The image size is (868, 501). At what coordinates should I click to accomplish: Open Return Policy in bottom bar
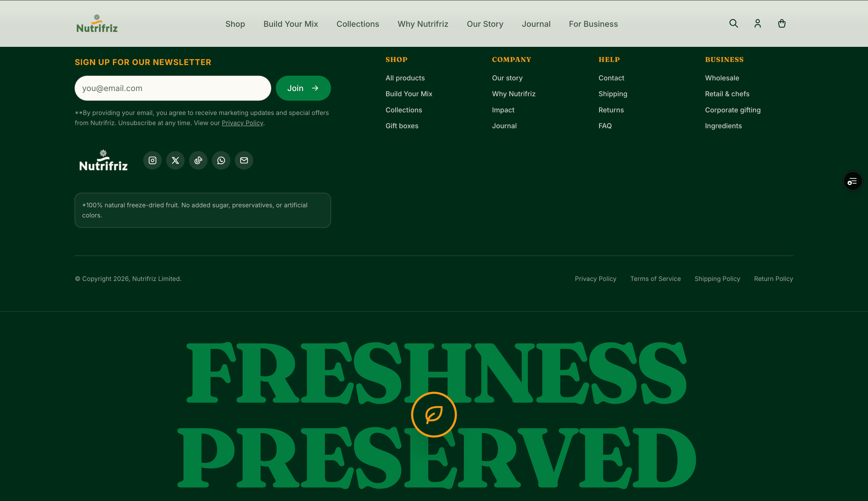point(773,279)
